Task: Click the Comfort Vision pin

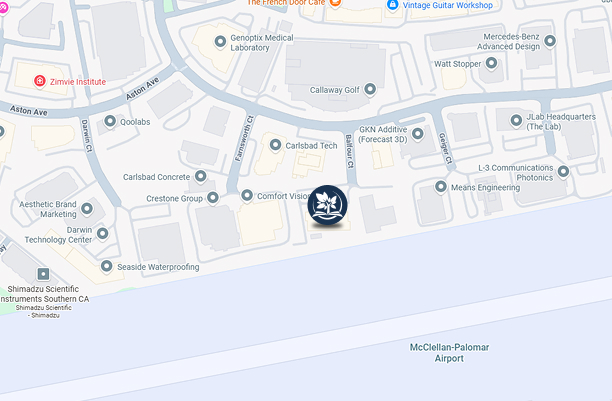Action: tap(247, 195)
